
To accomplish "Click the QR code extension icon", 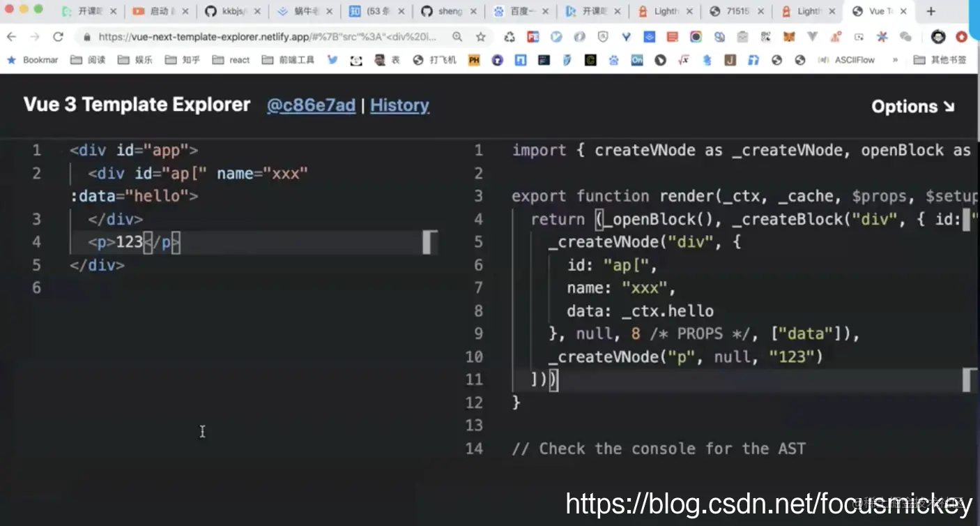I will (765, 37).
